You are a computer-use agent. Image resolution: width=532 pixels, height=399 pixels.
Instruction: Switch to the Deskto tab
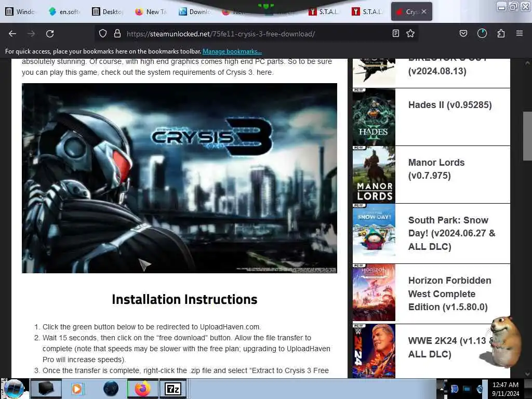(108, 11)
